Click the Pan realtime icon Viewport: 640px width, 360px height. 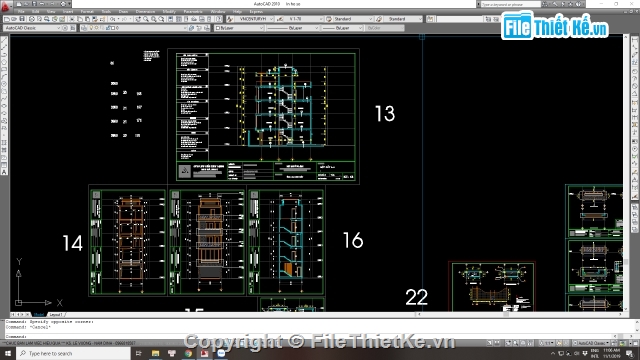[x=138, y=19]
